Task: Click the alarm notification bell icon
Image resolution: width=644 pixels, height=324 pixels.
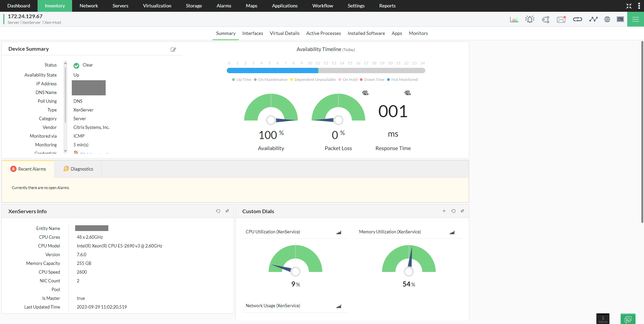Action: 530,19
